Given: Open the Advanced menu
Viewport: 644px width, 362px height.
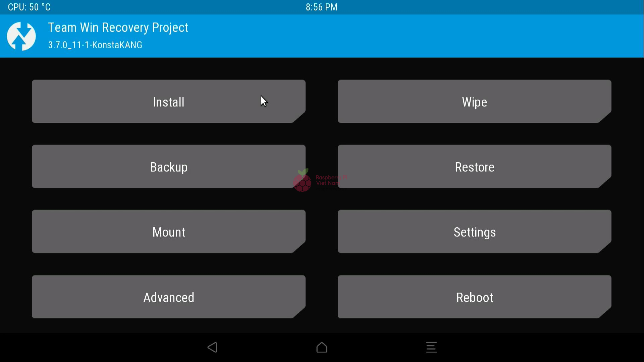Looking at the screenshot, I should (169, 297).
